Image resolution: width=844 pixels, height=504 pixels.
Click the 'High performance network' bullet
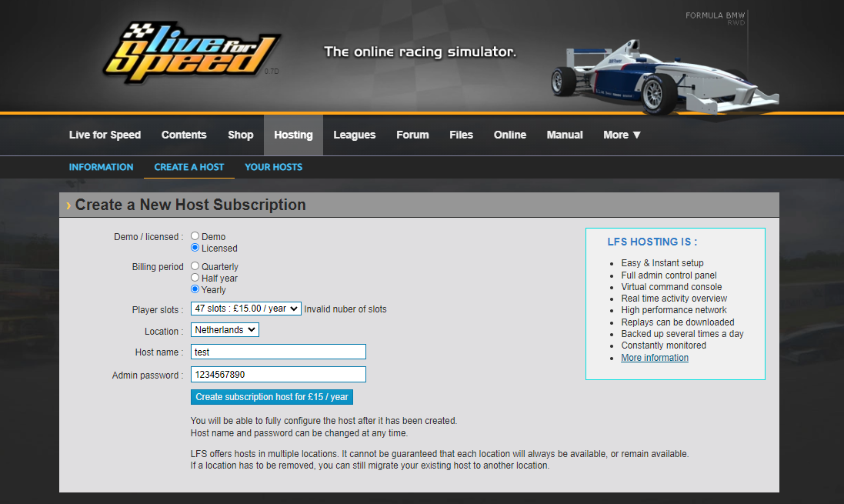674,310
